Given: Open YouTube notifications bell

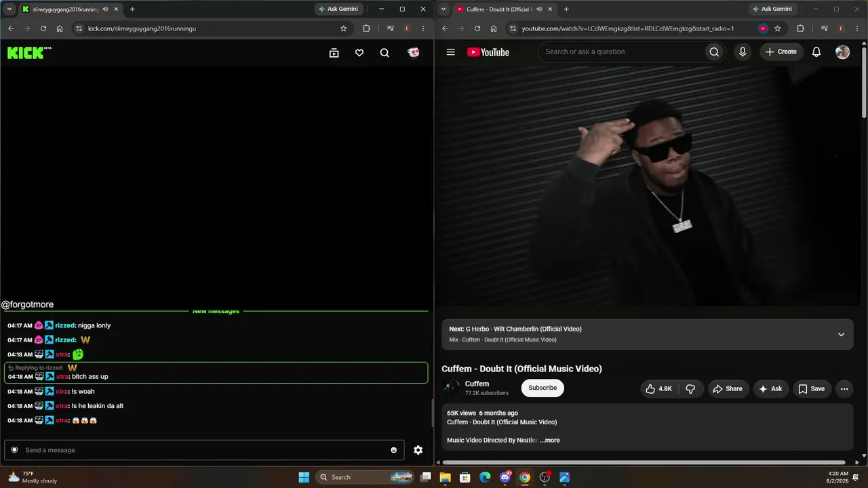Looking at the screenshot, I should tap(816, 52).
